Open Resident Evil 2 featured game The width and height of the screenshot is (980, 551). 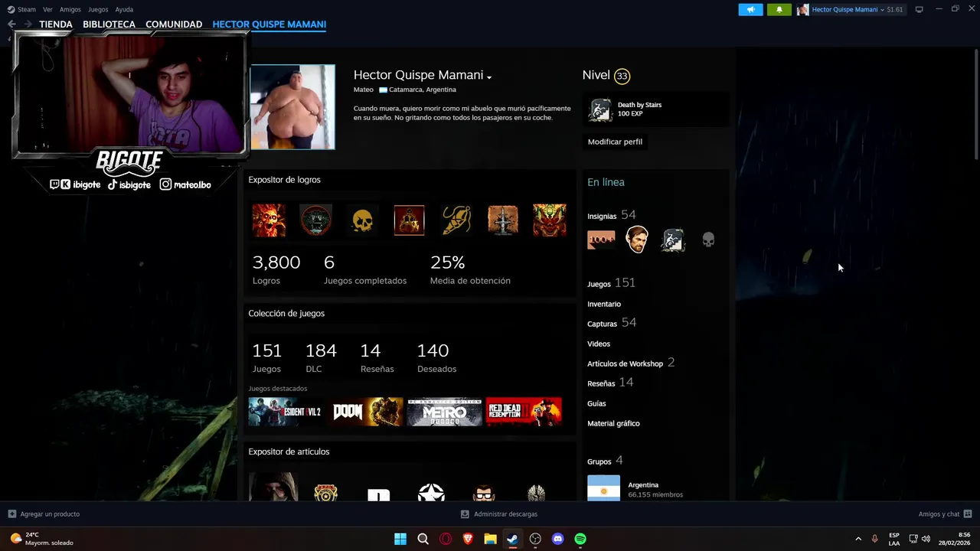[286, 412]
